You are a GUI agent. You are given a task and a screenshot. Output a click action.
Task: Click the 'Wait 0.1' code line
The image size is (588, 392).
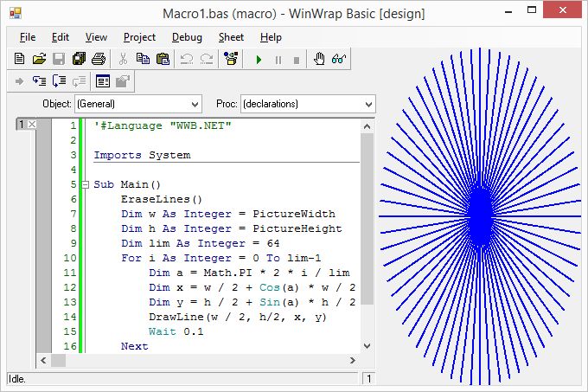176,331
